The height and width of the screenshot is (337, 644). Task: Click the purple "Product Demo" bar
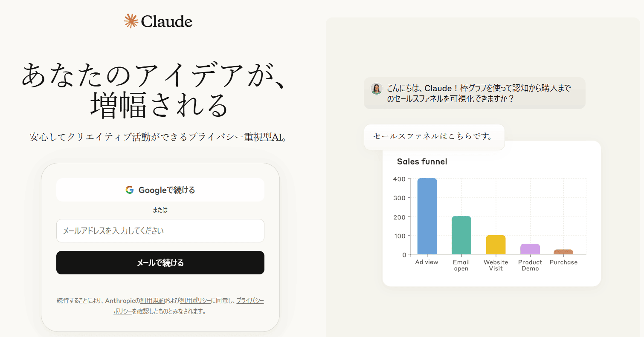click(x=530, y=249)
